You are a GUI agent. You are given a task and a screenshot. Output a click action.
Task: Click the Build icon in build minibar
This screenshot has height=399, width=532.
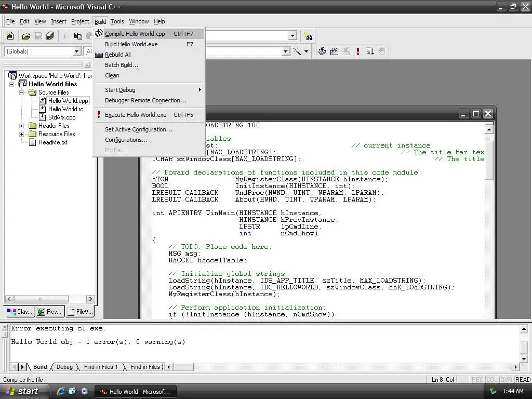[x=334, y=51]
